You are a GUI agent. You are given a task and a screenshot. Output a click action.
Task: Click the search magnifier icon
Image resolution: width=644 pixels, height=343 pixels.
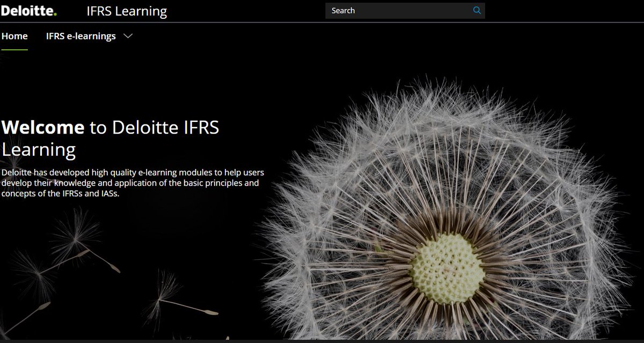[477, 10]
